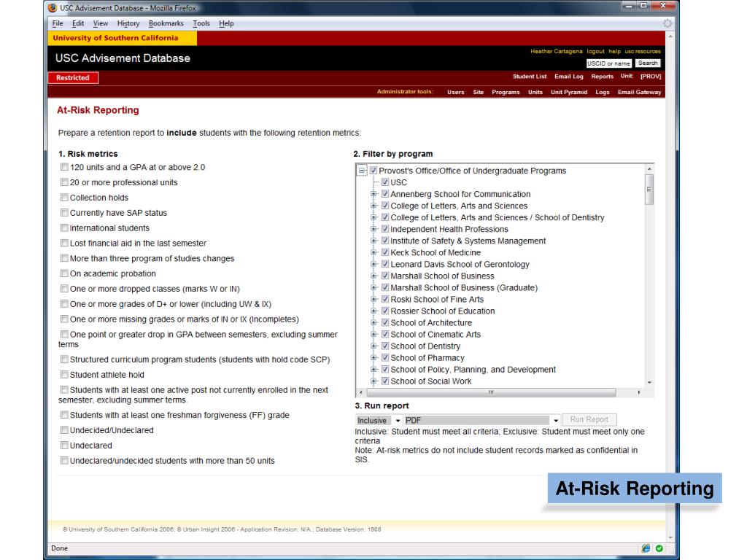Click the University of Southern California banner
Image resolution: width=747 pixels, height=560 pixels.
click(122, 38)
